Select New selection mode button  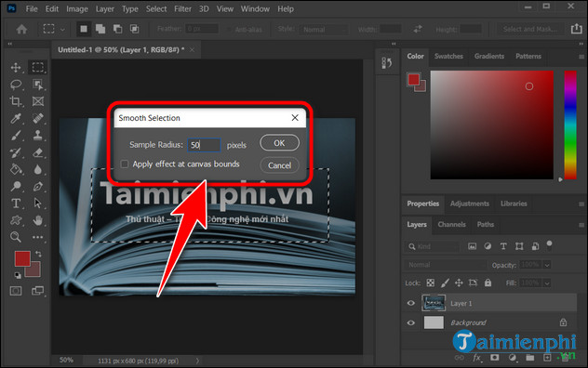(x=84, y=29)
